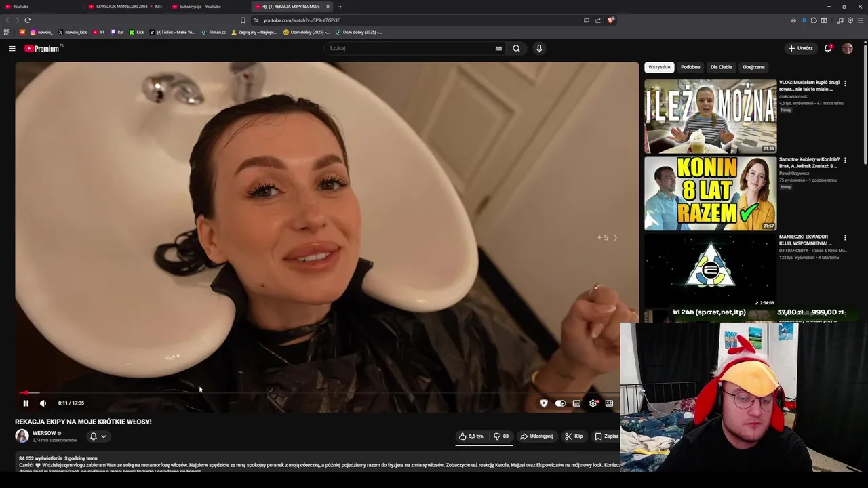The image size is (868, 488).
Task: Select the Obejrzane filter chip
Action: tap(753, 67)
